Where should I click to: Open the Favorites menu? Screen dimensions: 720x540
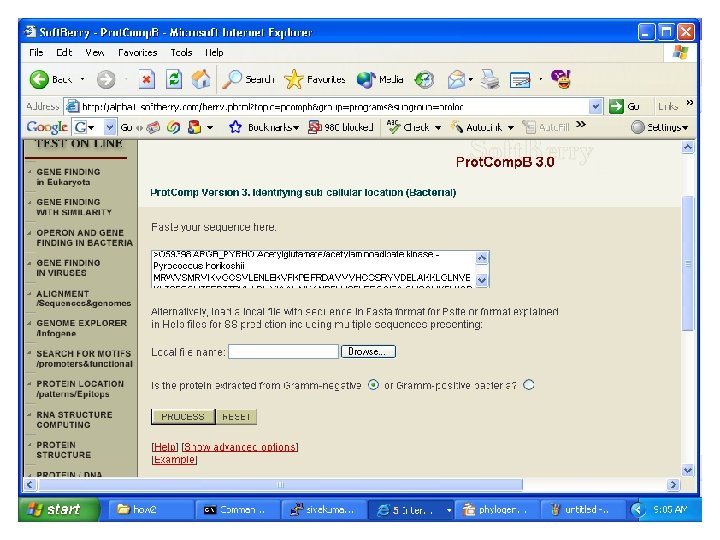coord(137,53)
